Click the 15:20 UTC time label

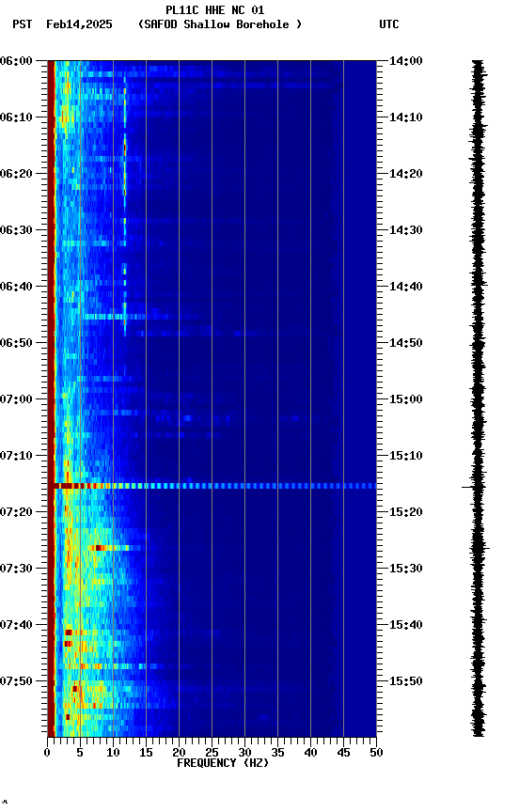(x=406, y=513)
